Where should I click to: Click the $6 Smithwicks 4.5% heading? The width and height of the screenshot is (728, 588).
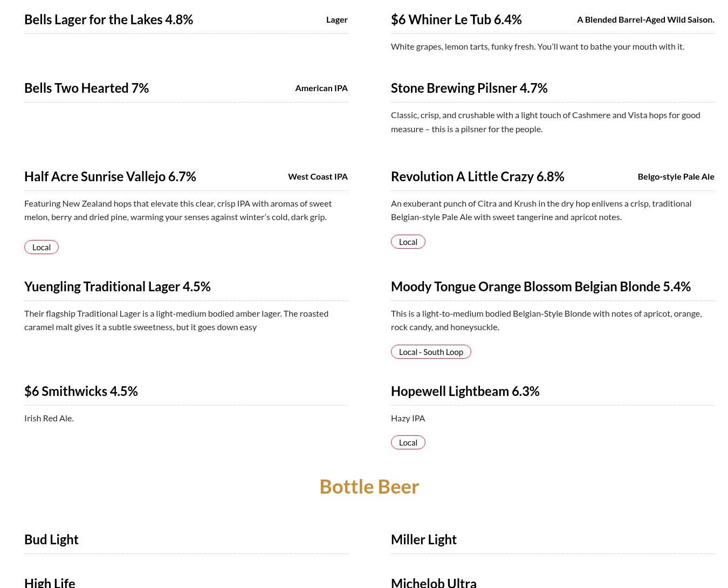tap(81, 391)
